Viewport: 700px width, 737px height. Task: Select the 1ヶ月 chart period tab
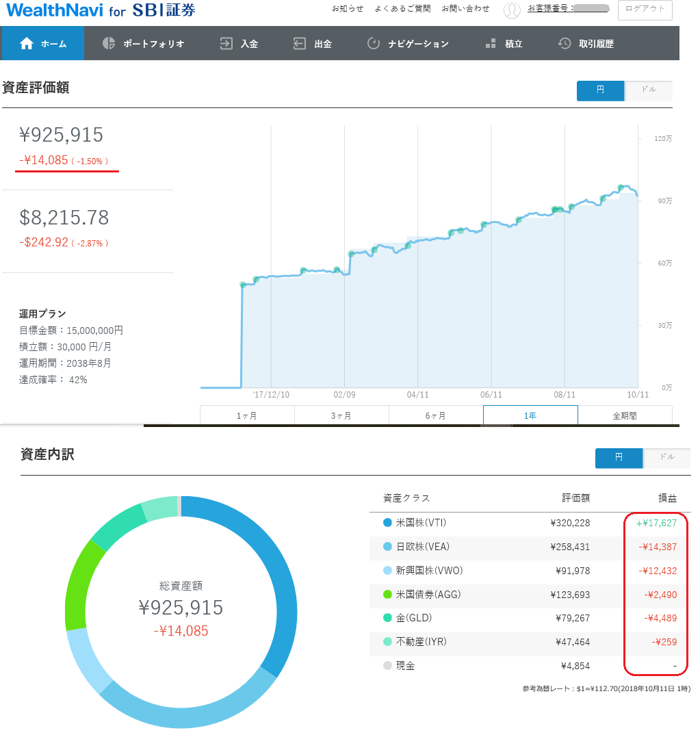click(247, 415)
